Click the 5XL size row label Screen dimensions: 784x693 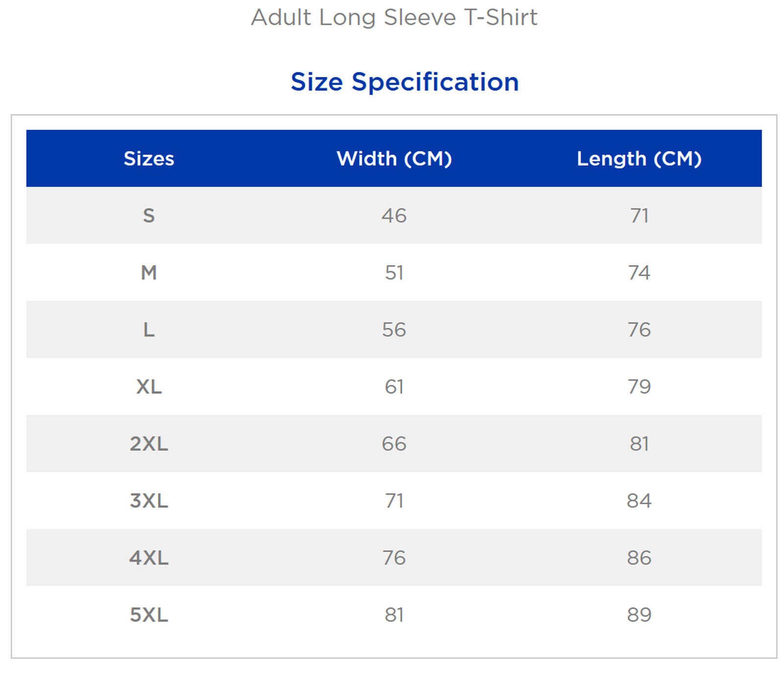[x=149, y=615]
